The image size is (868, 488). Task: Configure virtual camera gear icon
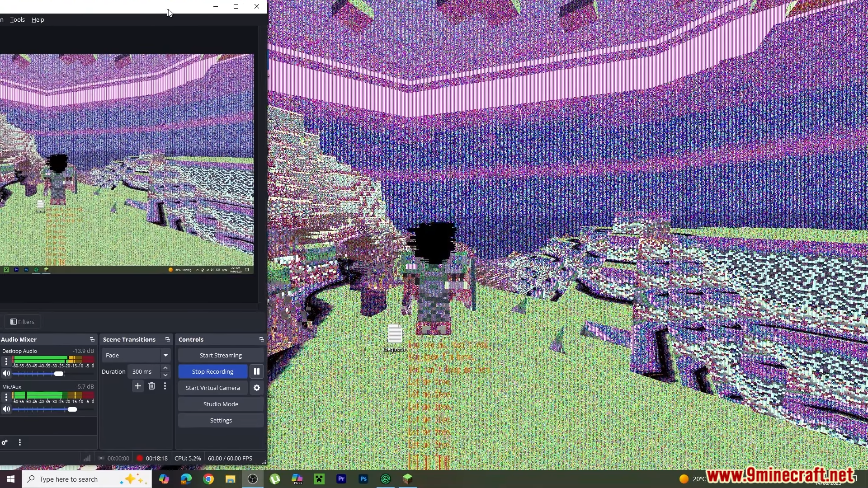[257, 388]
